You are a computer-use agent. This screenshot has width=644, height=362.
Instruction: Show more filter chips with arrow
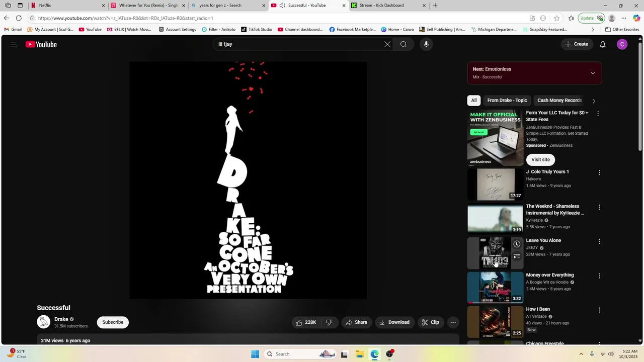tap(594, 101)
